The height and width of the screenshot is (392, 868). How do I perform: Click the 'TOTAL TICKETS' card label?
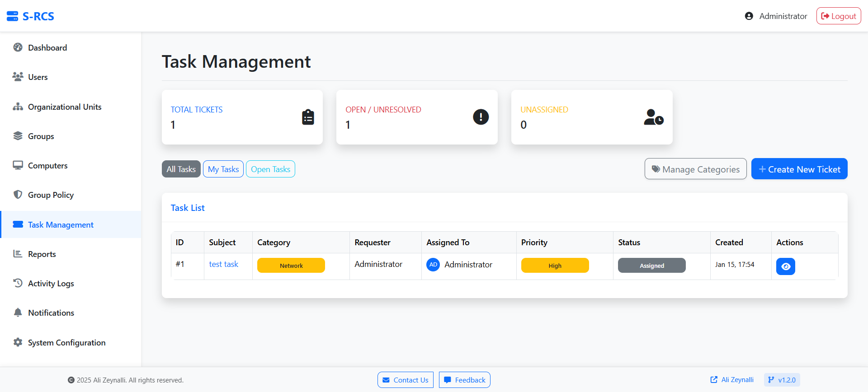197,110
